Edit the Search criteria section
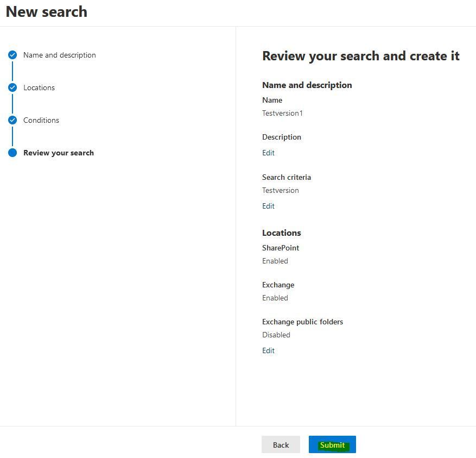 pos(268,206)
